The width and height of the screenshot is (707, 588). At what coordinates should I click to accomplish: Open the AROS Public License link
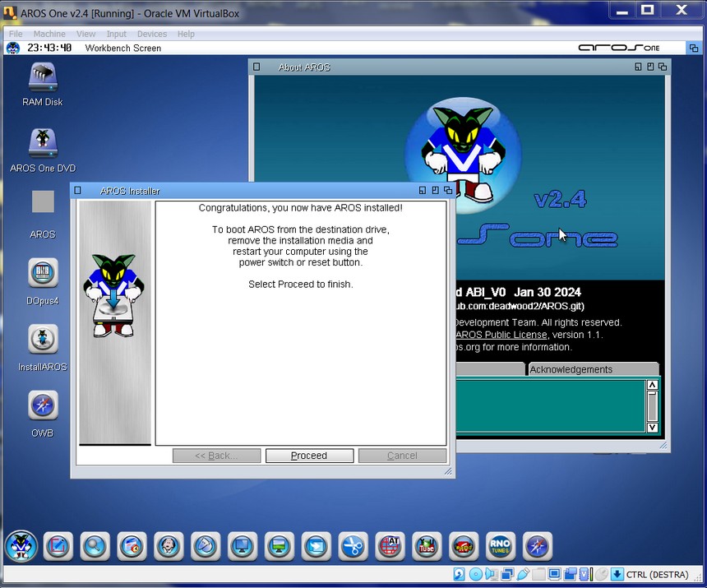501,335
